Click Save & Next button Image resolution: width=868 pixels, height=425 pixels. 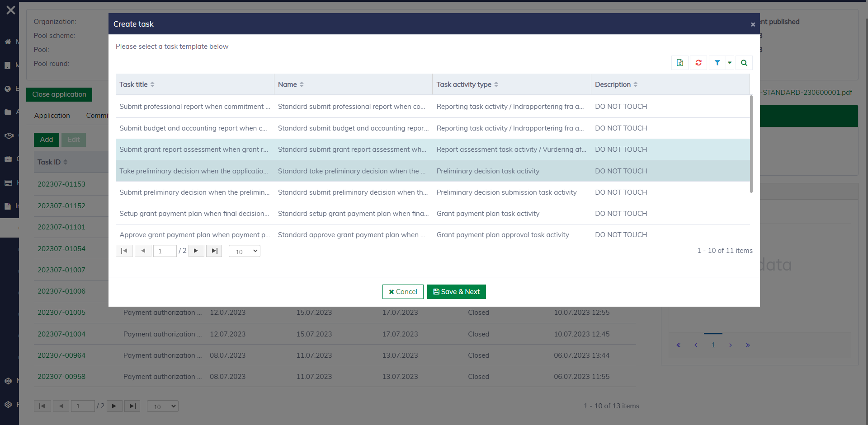point(456,292)
